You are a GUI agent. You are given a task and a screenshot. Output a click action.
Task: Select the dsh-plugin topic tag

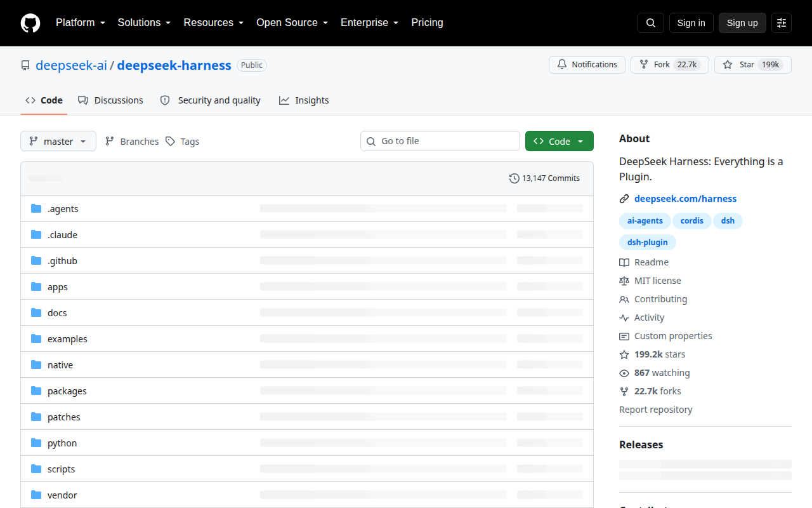pyautogui.click(x=647, y=242)
